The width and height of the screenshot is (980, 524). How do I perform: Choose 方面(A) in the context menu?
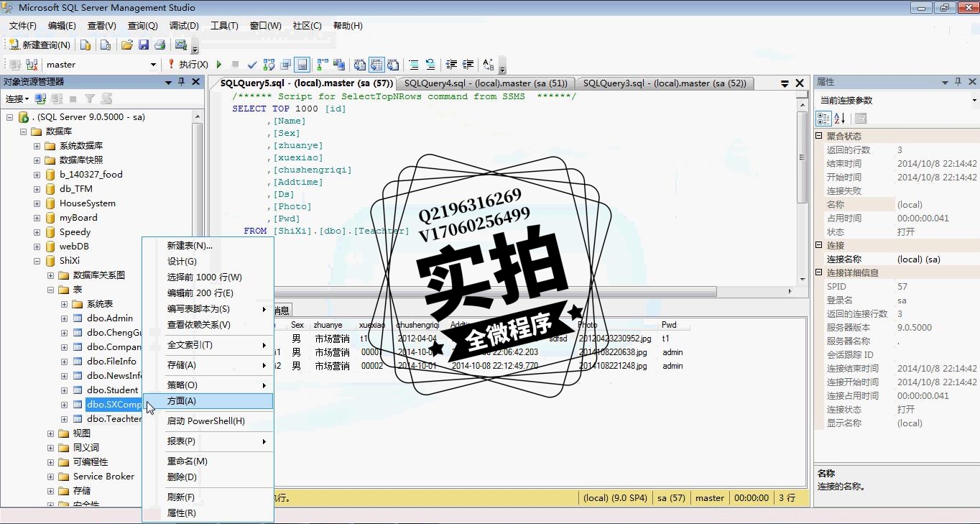coord(208,401)
